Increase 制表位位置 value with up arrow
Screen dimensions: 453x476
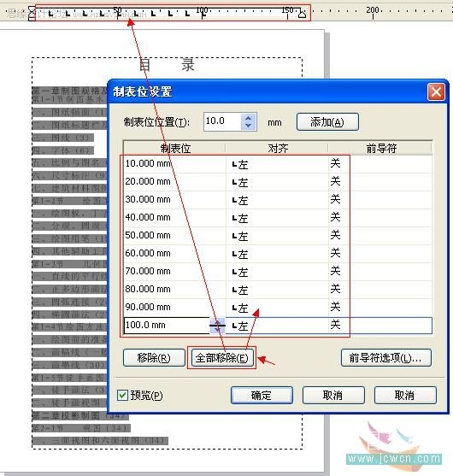coord(249,118)
